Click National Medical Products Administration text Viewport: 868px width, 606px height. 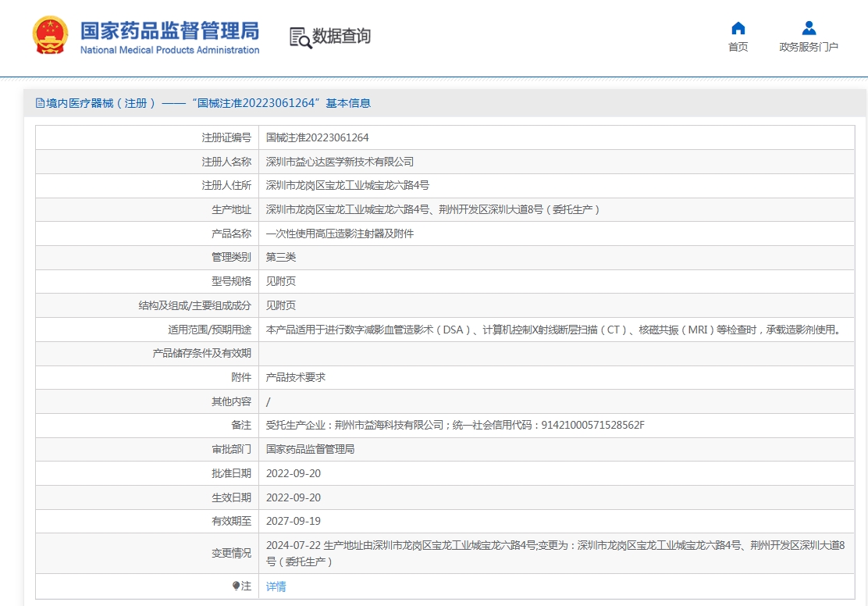[170, 50]
